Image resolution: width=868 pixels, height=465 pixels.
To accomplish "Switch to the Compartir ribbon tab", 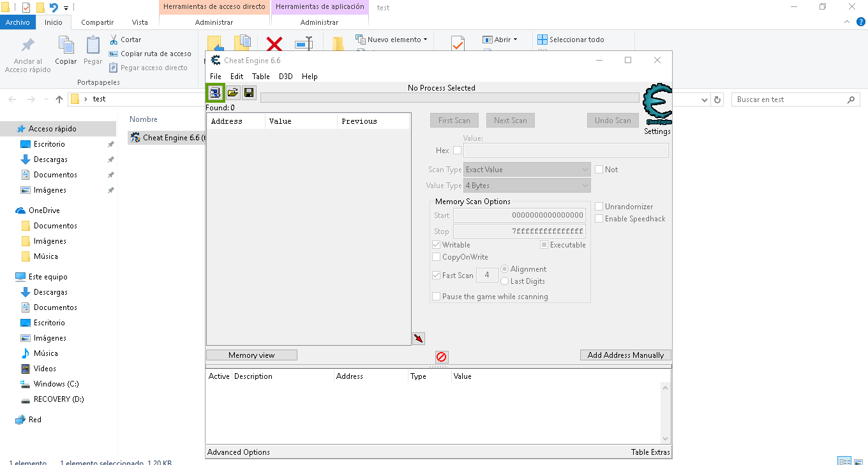I will [98, 22].
